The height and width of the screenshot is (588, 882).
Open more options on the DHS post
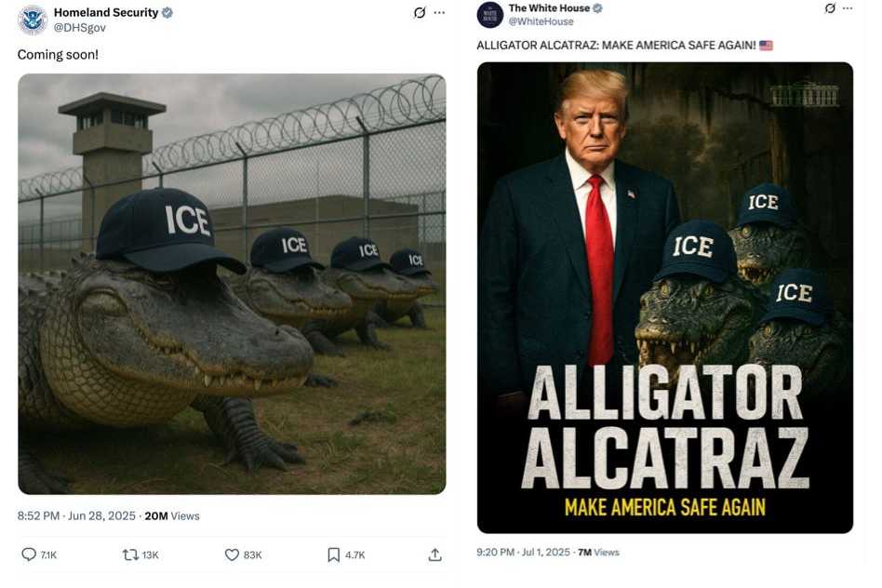click(440, 13)
